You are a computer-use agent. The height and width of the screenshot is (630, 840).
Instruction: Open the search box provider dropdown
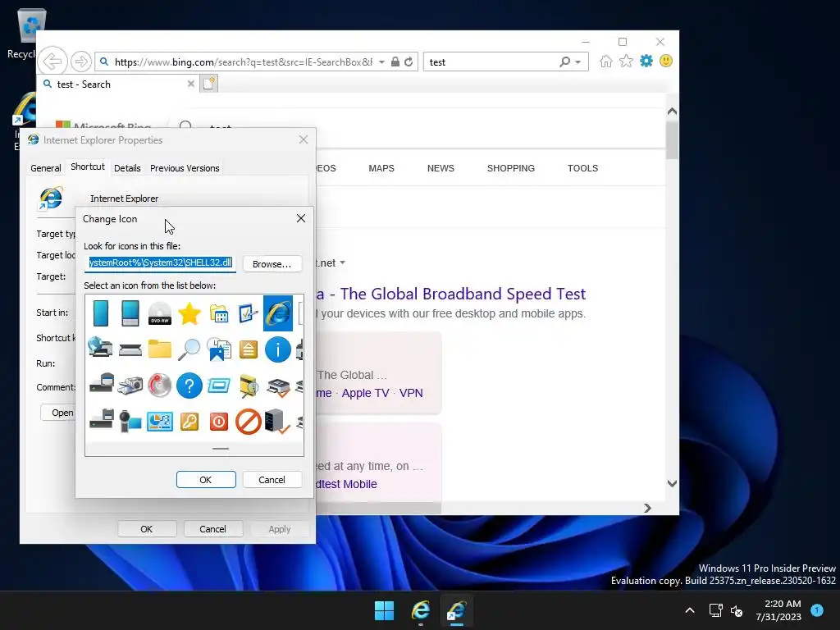coord(578,62)
